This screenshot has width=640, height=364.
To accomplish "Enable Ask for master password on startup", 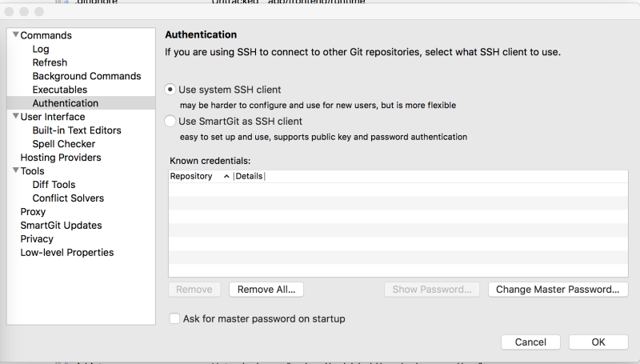I will [174, 318].
